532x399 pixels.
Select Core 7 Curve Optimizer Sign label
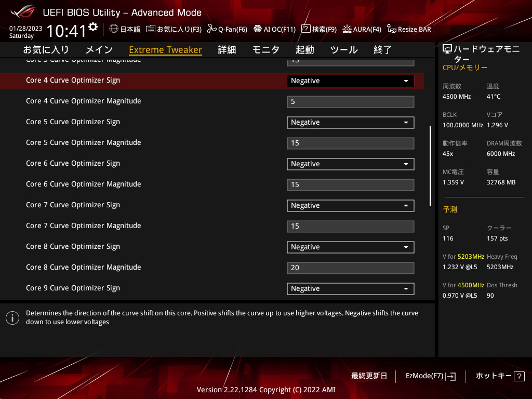coord(73,205)
